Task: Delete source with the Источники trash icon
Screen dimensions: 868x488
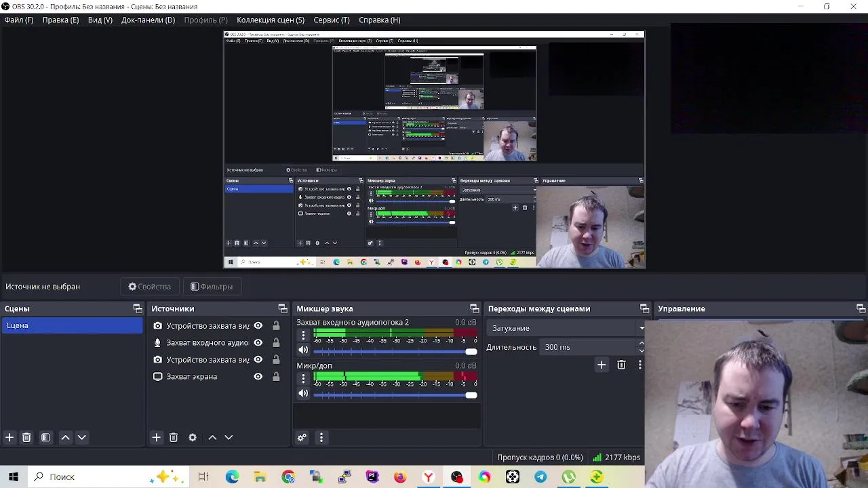Action: tap(174, 437)
